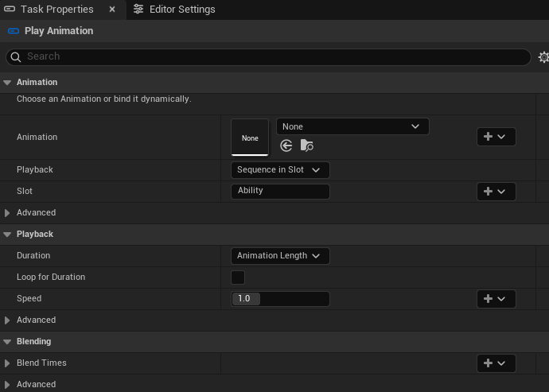Screen dimensions: 549x392
Task: Click the Play Animation title text
Action: click(59, 31)
